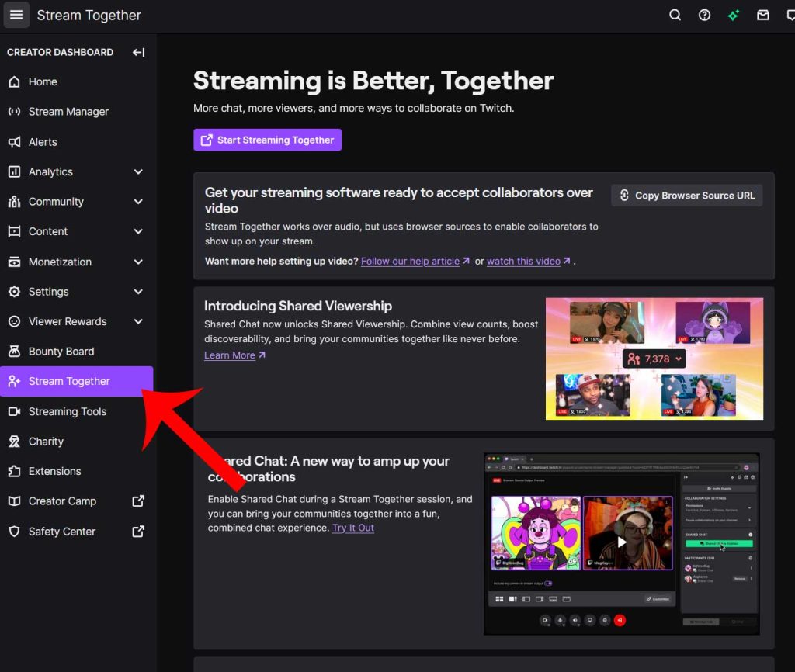Open the Alerts page
795x672 pixels.
[43, 141]
